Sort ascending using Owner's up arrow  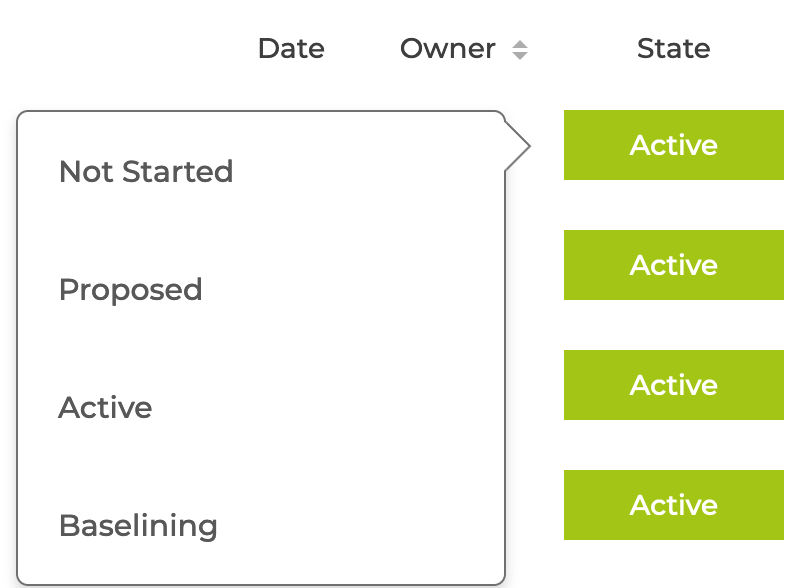tap(519, 45)
